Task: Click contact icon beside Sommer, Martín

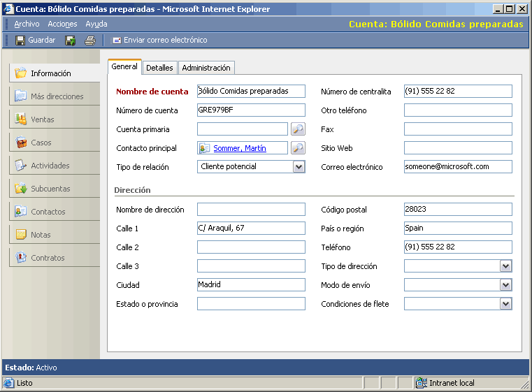Action: click(205, 148)
